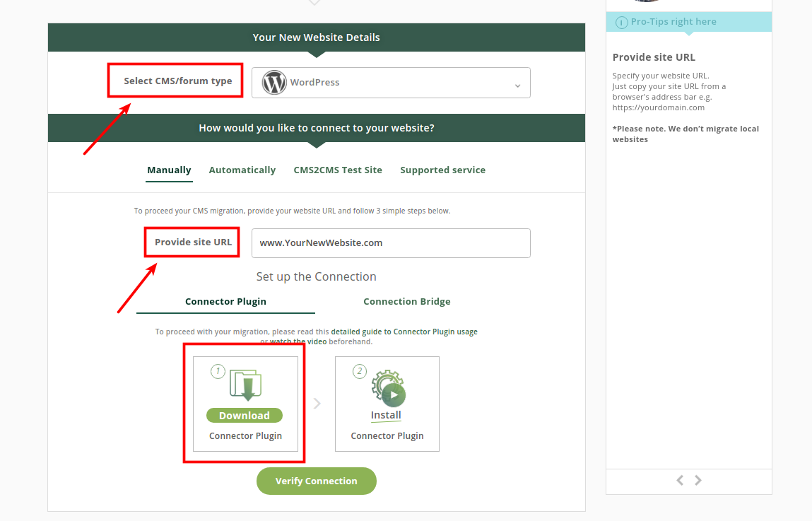
Task: Click the Pro-Tips info icon
Action: (621, 23)
